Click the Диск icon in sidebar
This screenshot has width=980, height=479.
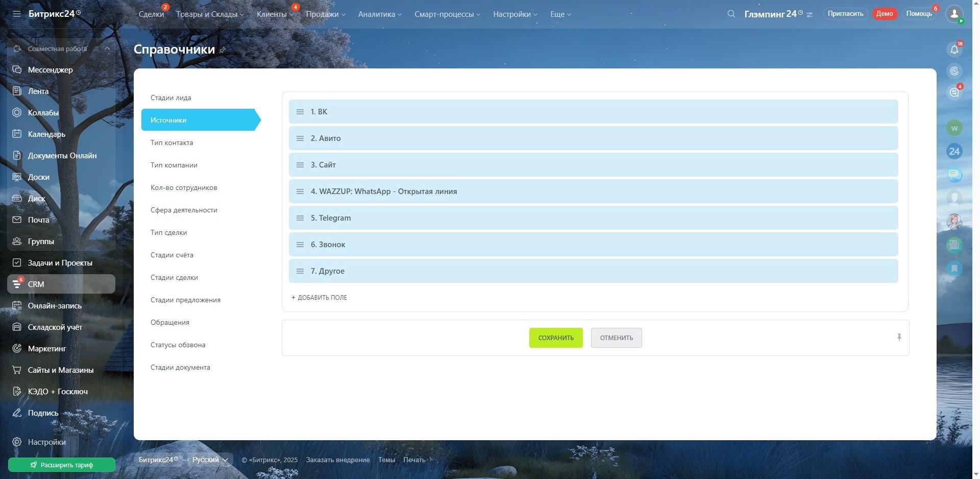(x=17, y=198)
